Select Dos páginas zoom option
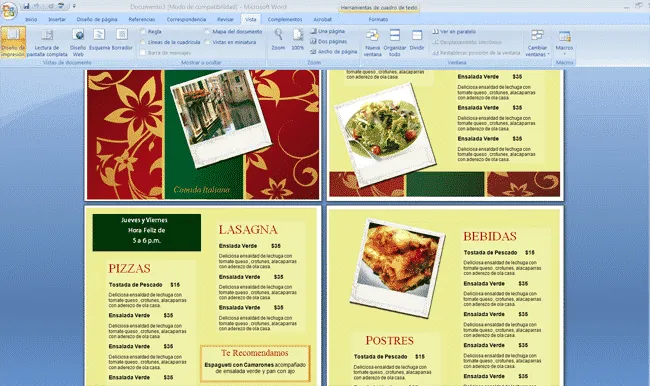This screenshot has height=386, width=650. tap(328, 41)
